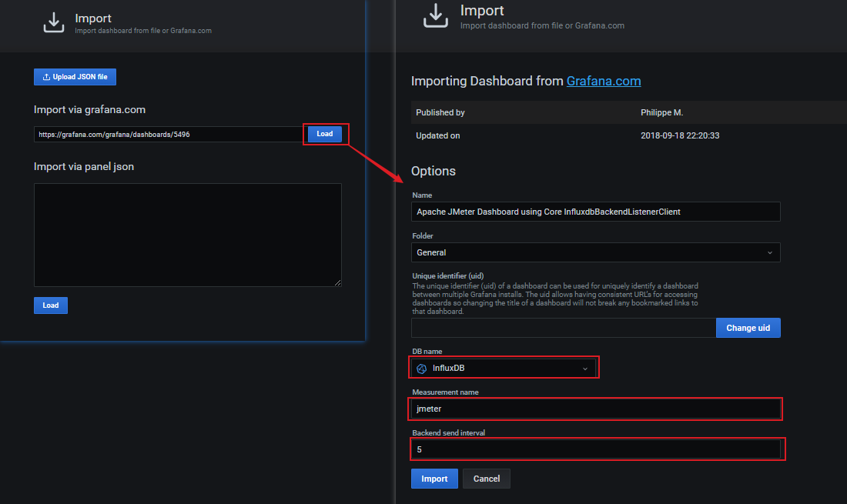Open the Folder dropdown showing General
Viewport: 847px width, 504px height.
coord(595,252)
